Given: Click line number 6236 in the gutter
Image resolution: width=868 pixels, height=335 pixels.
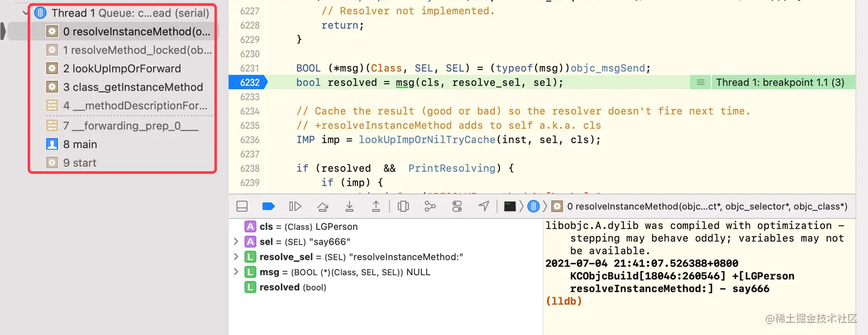Looking at the screenshot, I should point(250,140).
